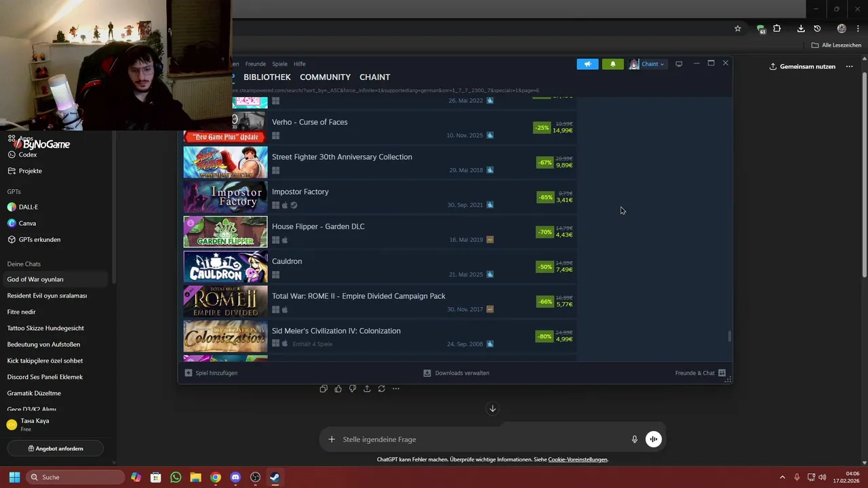Open Discord from the taskbar

click(x=235, y=477)
